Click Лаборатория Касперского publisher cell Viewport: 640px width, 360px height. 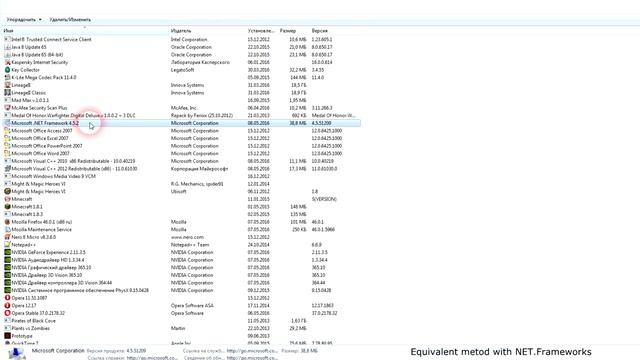(x=200, y=62)
